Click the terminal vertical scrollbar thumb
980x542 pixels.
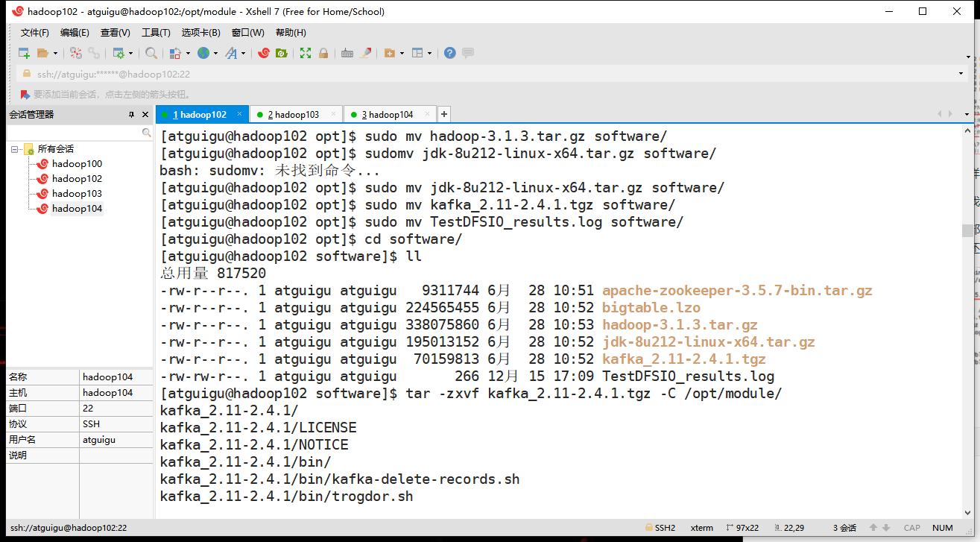967,230
